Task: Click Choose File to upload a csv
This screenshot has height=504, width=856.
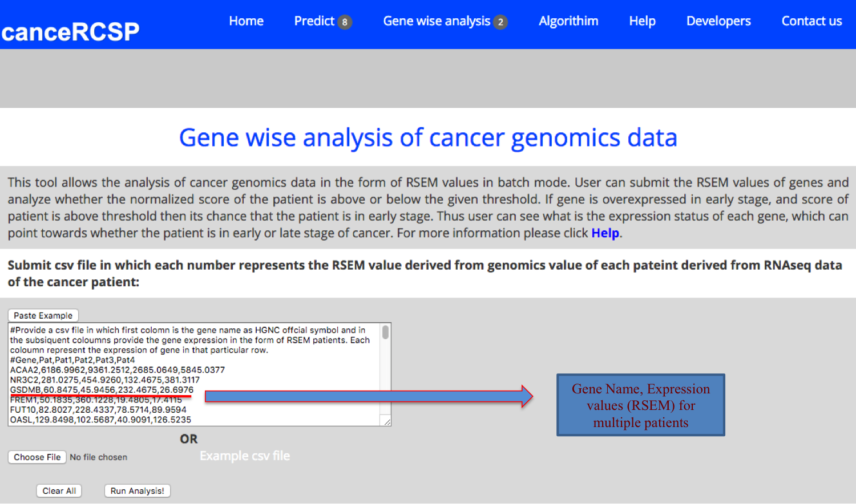Action: [x=37, y=457]
